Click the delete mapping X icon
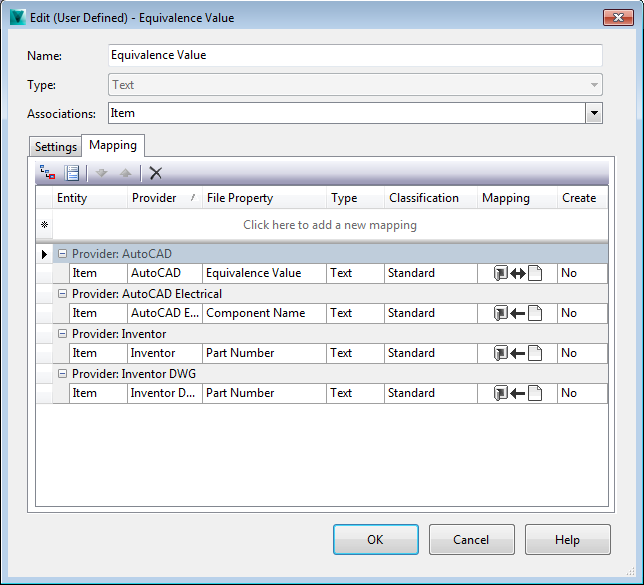The image size is (644, 585). pyautogui.click(x=156, y=173)
